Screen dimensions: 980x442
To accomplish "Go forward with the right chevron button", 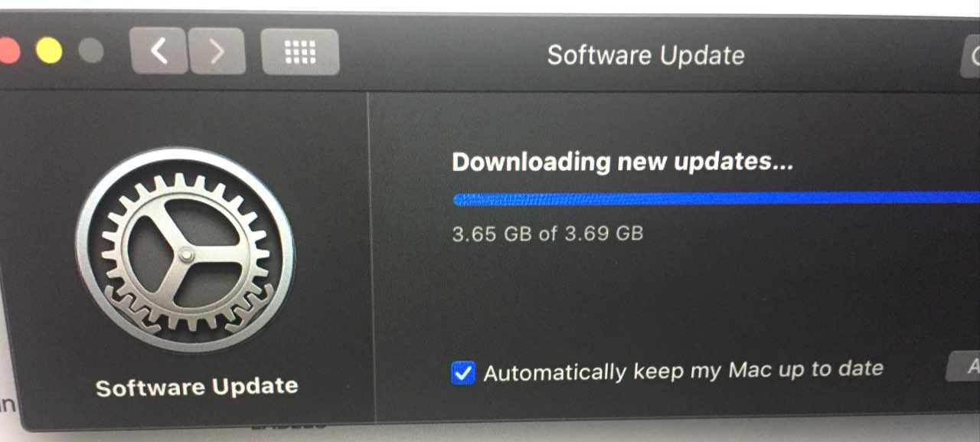I will pyautogui.click(x=217, y=51).
